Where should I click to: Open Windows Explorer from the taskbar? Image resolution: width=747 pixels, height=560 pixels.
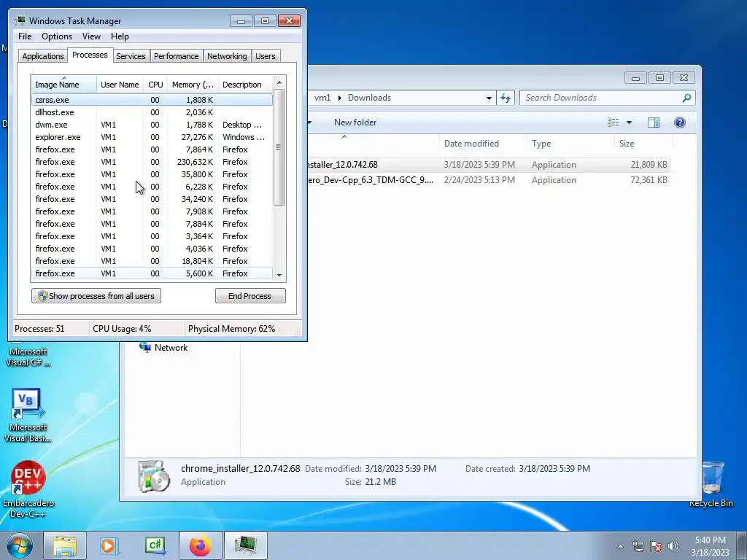tap(65, 545)
